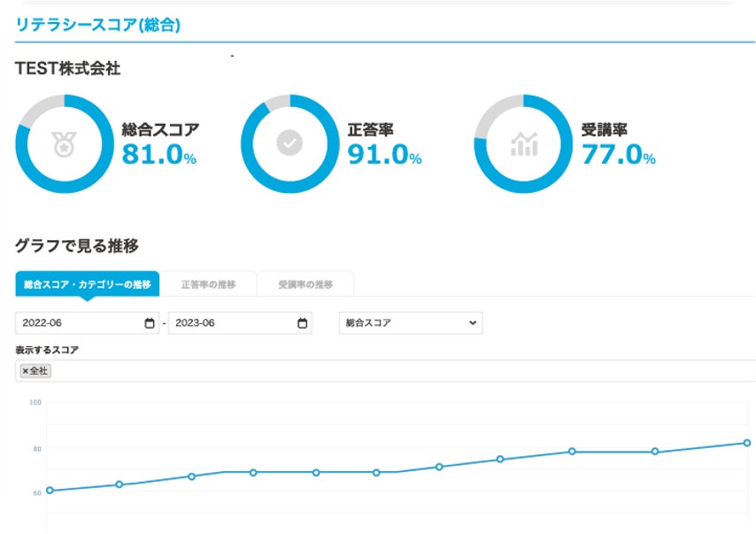The image size is (756, 534).
Task: Click the 受講率 label beside the ring
Action: (604, 129)
